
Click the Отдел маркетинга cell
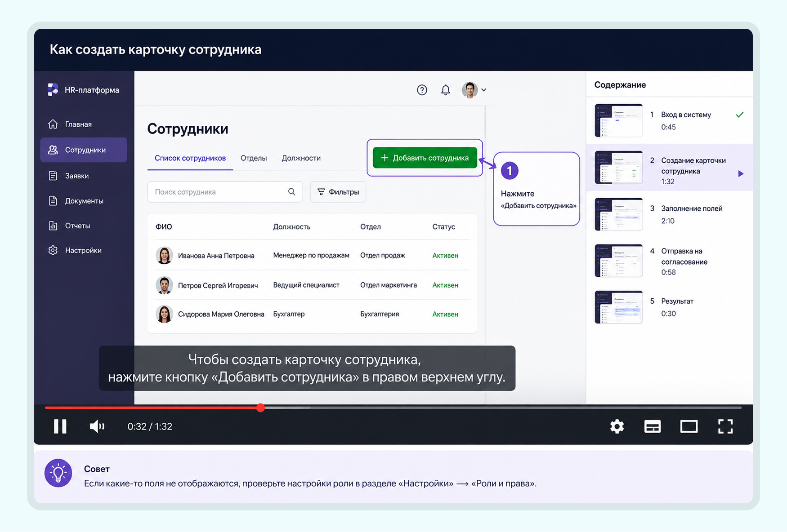coord(388,285)
